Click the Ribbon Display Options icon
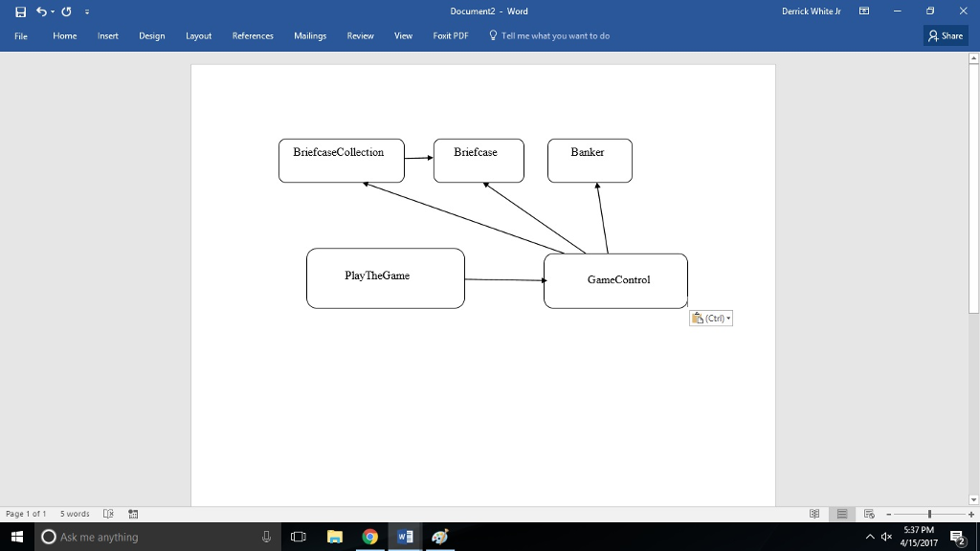 click(x=863, y=11)
